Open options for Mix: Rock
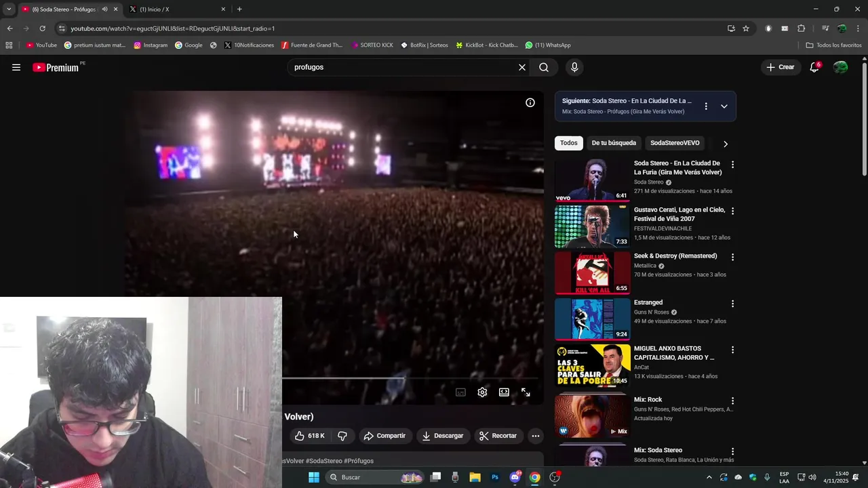The image size is (868, 488). pos(732,401)
